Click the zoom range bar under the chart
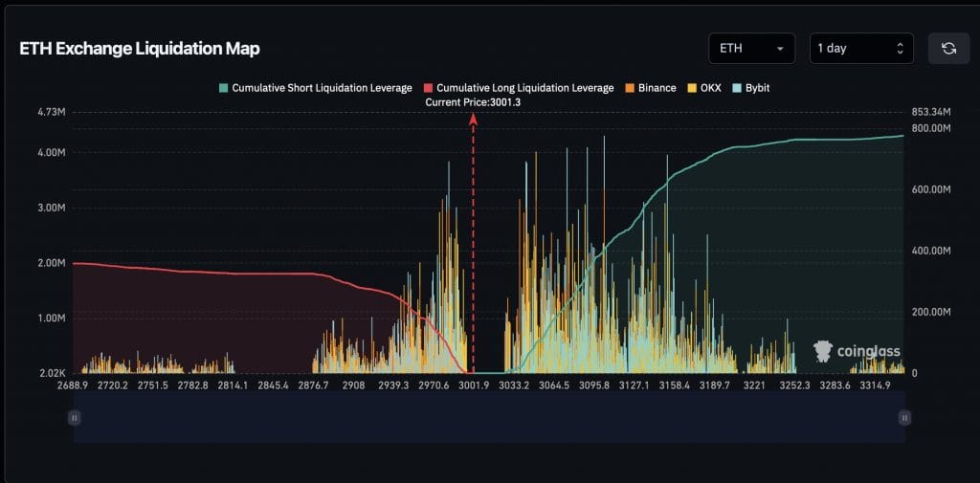 (x=489, y=417)
